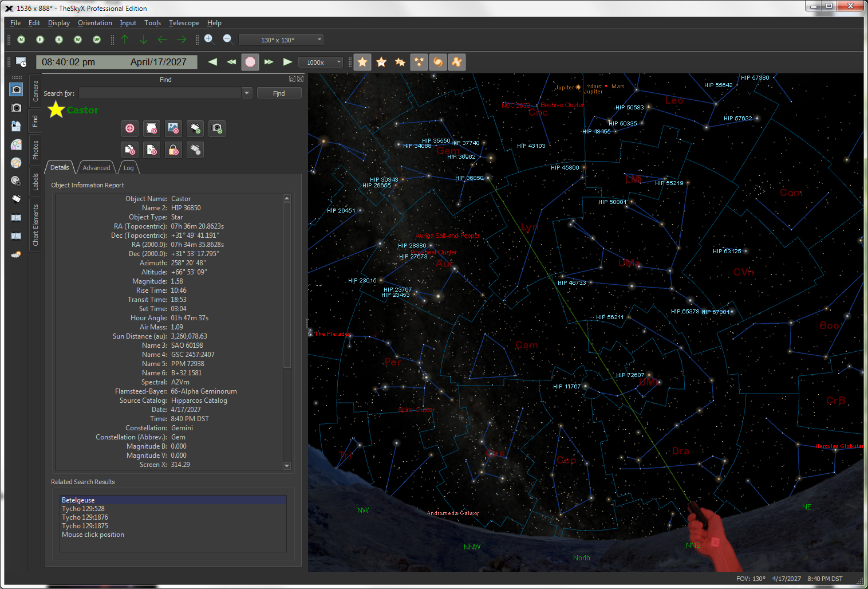The width and height of the screenshot is (868, 589).
Task: Run time backward with the double left arrows
Action: tap(231, 62)
